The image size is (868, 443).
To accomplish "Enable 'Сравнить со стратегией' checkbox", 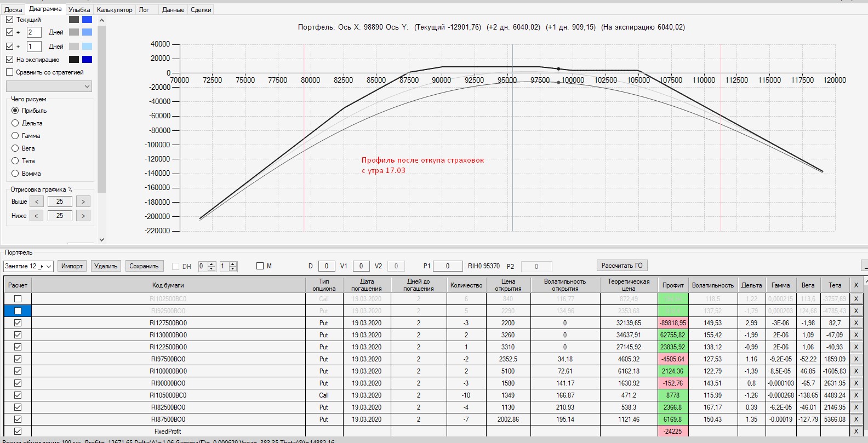I will tap(9, 72).
